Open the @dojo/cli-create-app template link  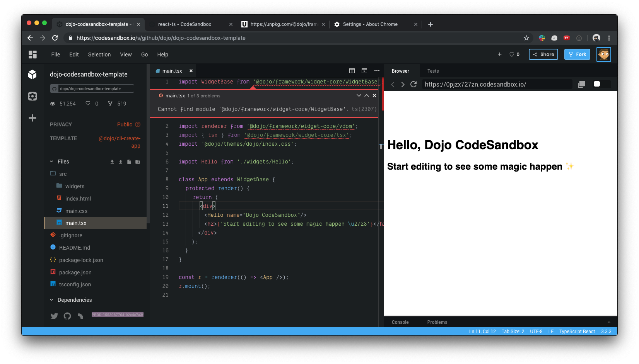pos(120,142)
